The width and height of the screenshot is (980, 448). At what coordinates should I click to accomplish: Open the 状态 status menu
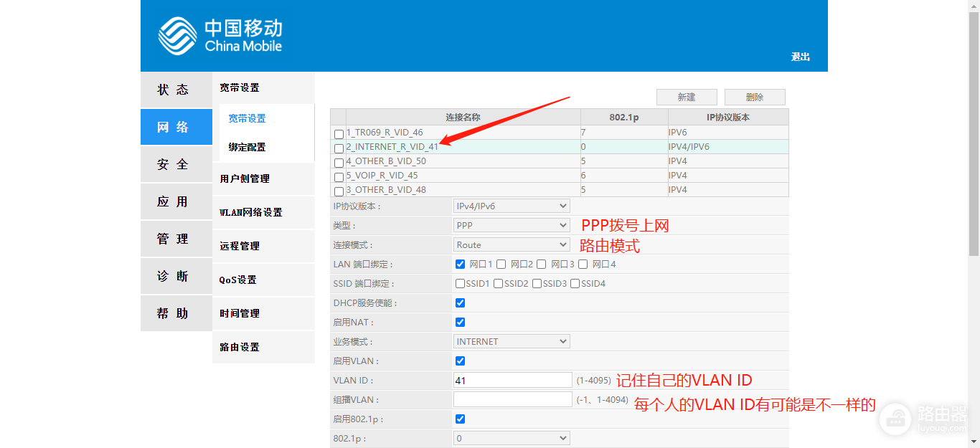173,90
